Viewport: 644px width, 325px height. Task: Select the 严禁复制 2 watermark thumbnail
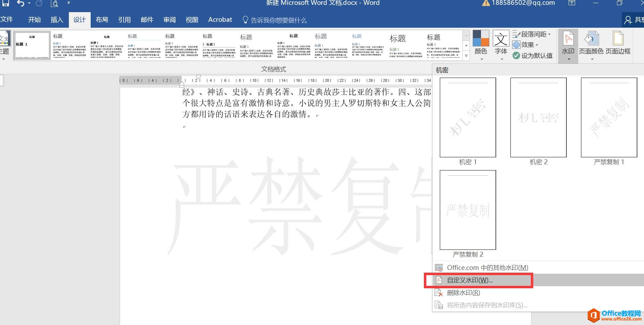pyautogui.click(x=468, y=210)
